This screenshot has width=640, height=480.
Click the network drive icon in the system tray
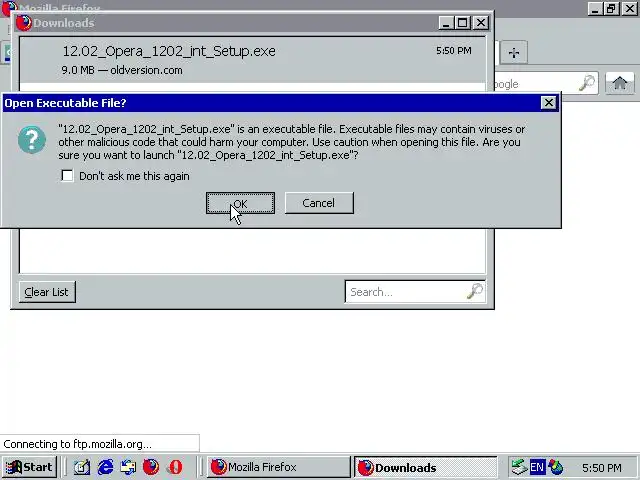(519, 467)
